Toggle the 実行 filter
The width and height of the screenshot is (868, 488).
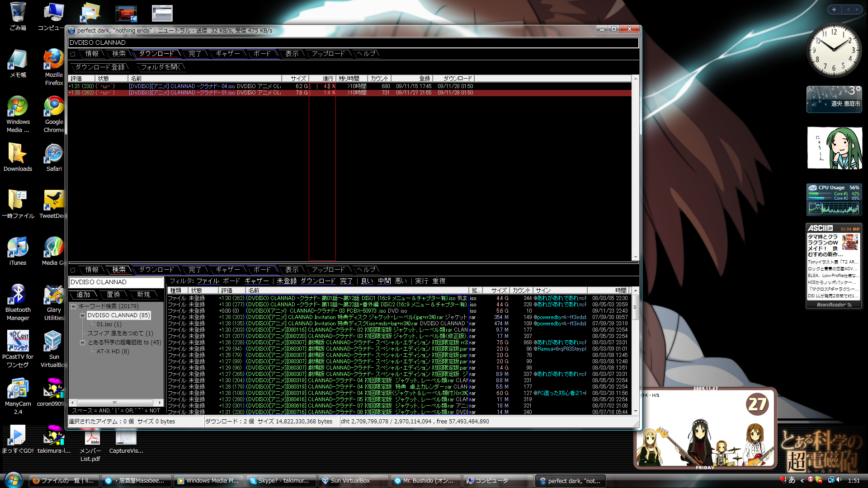point(422,281)
